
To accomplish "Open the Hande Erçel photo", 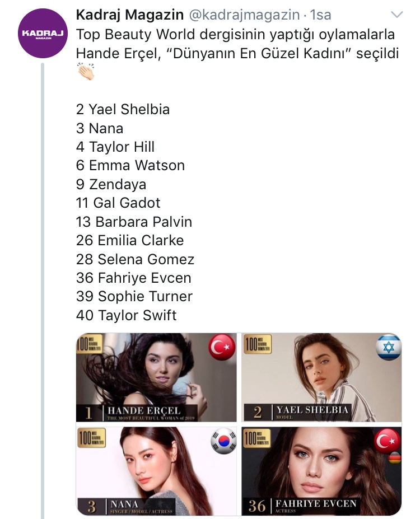I will [156, 377].
